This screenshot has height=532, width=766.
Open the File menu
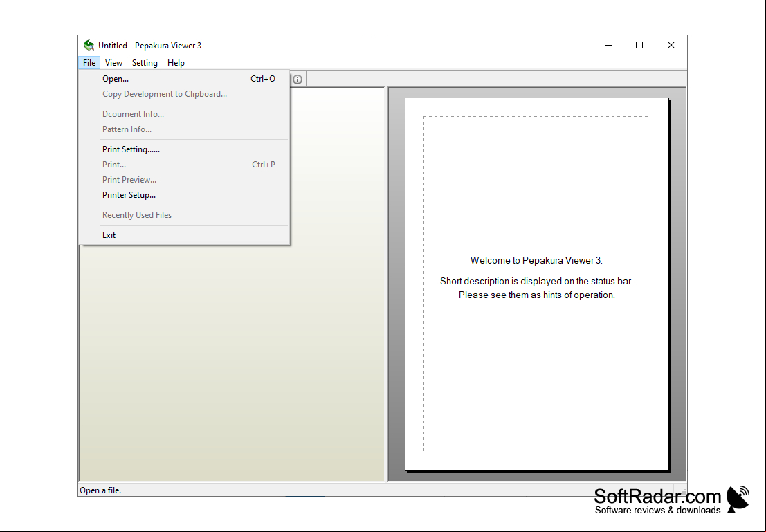click(x=89, y=62)
